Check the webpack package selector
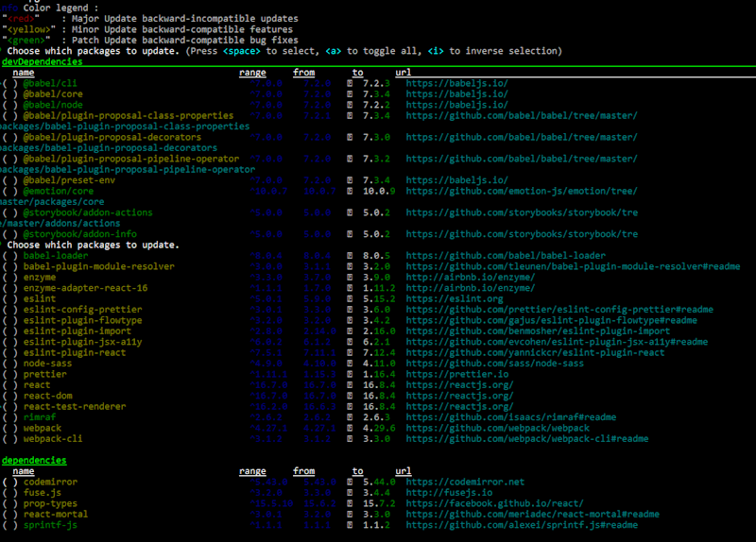The image size is (756, 542). tap(10, 429)
